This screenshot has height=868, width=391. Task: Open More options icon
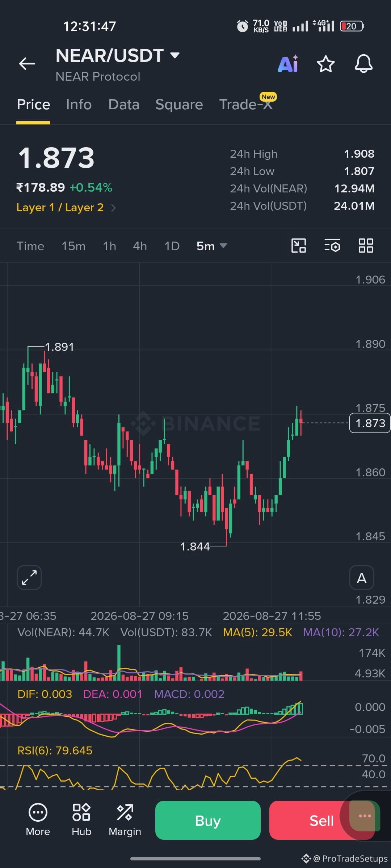(38, 820)
